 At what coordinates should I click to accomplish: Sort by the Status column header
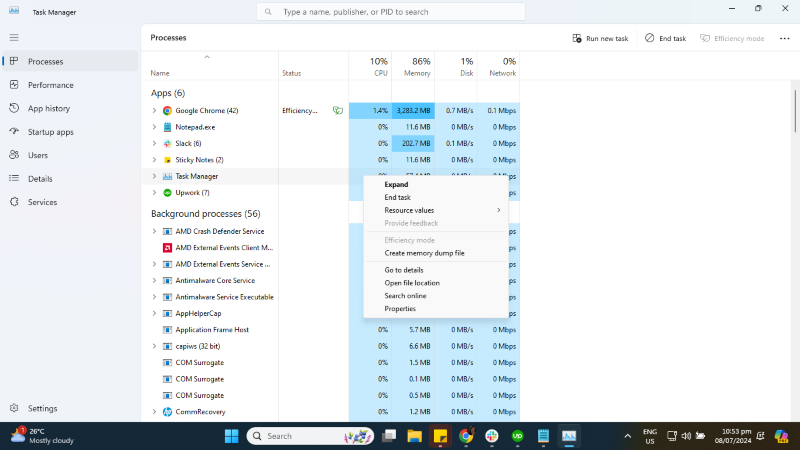point(313,66)
